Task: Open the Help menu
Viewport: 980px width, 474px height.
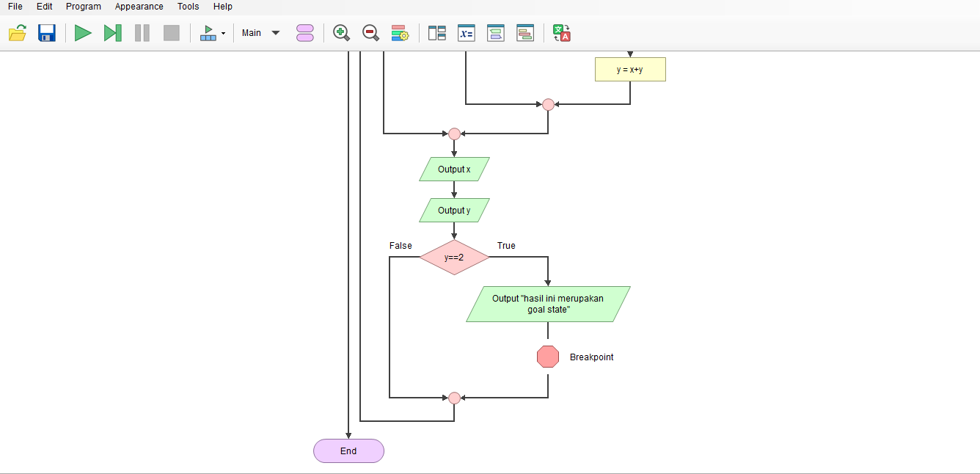Action: (223, 7)
